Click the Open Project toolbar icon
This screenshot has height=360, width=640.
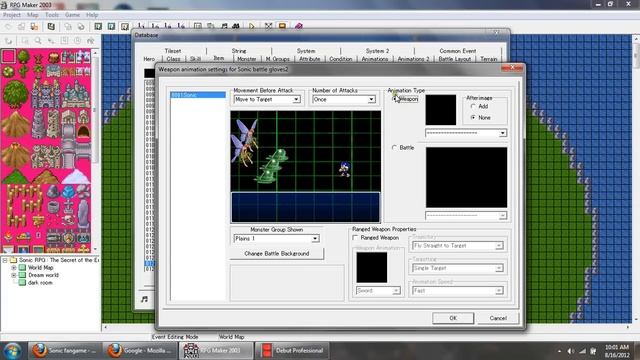(21, 27)
